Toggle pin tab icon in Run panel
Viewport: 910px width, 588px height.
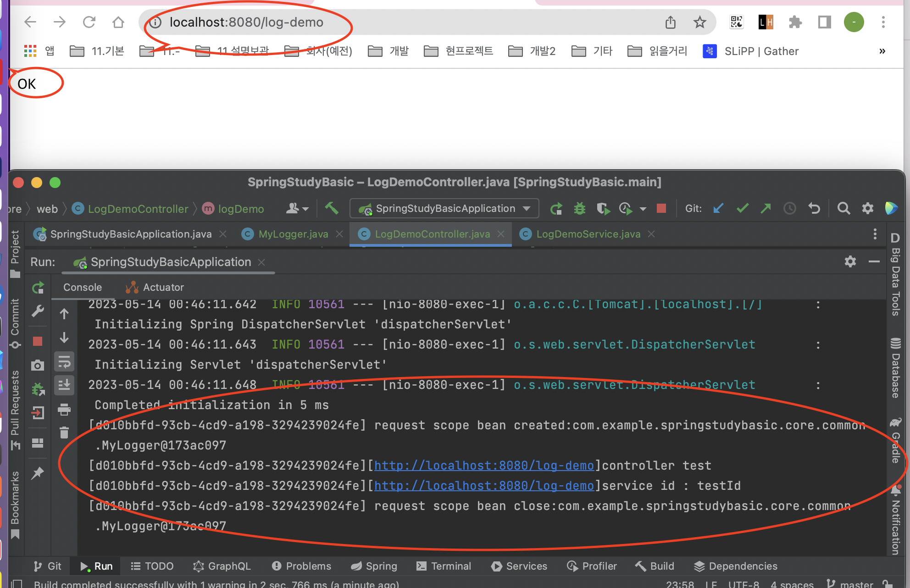click(x=38, y=473)
